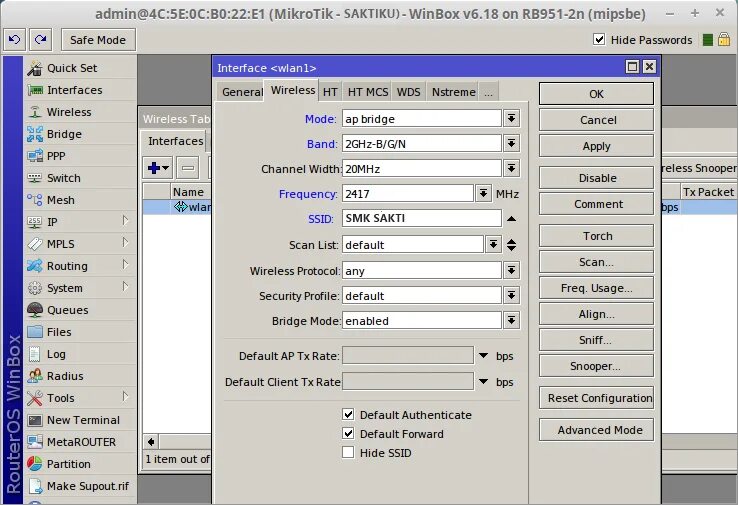738x505 pixels.
Task: Open the Band dropdown arrow
Action: tap(512, 144)
